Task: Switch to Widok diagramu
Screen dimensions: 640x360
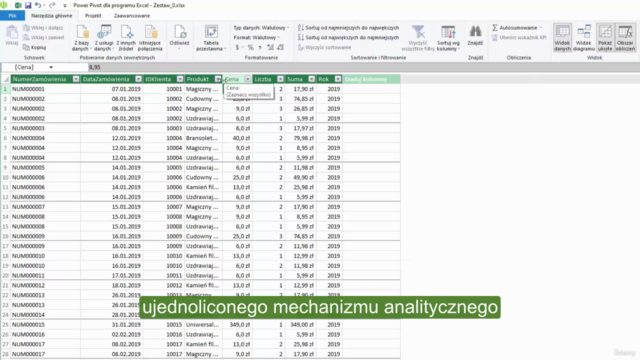Action: point(584,38)
